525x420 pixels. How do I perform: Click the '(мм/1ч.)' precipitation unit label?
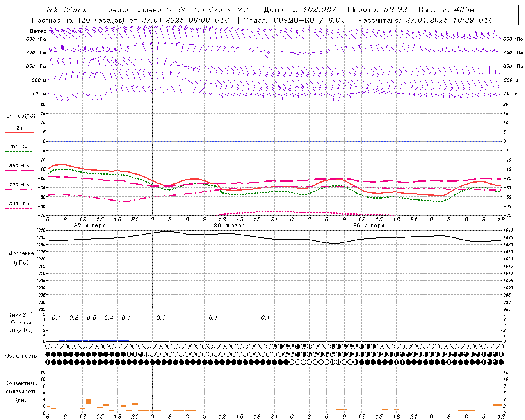tap(21, 330)
